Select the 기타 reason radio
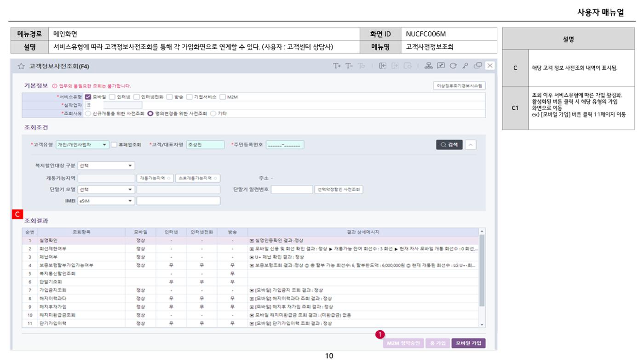644x362 pixels. 213,113
